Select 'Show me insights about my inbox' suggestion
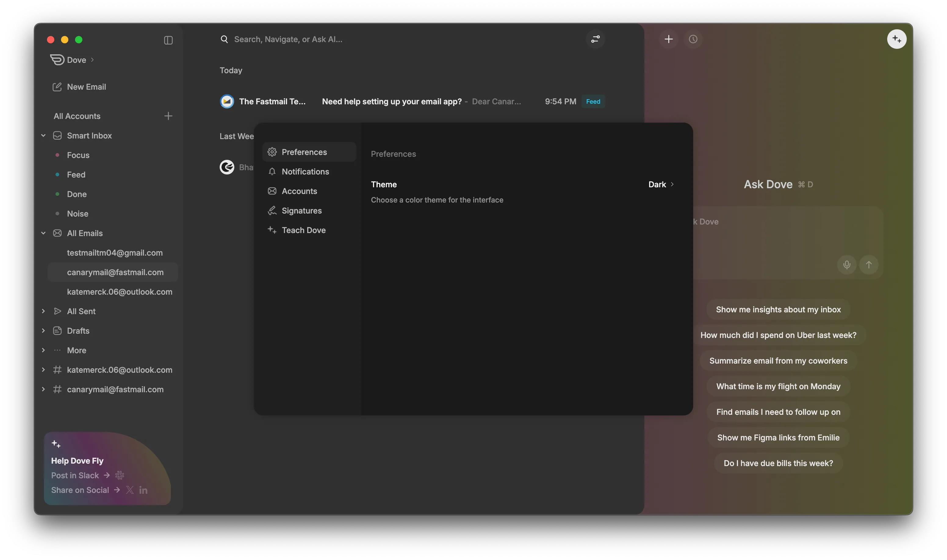Screen dimensions: 947x560 coord(778,310)
